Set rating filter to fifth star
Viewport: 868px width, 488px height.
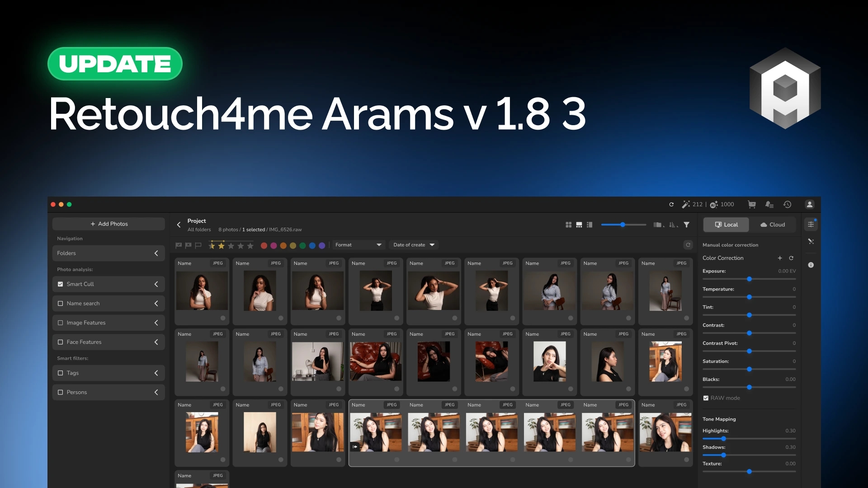[x=250, y=246]
